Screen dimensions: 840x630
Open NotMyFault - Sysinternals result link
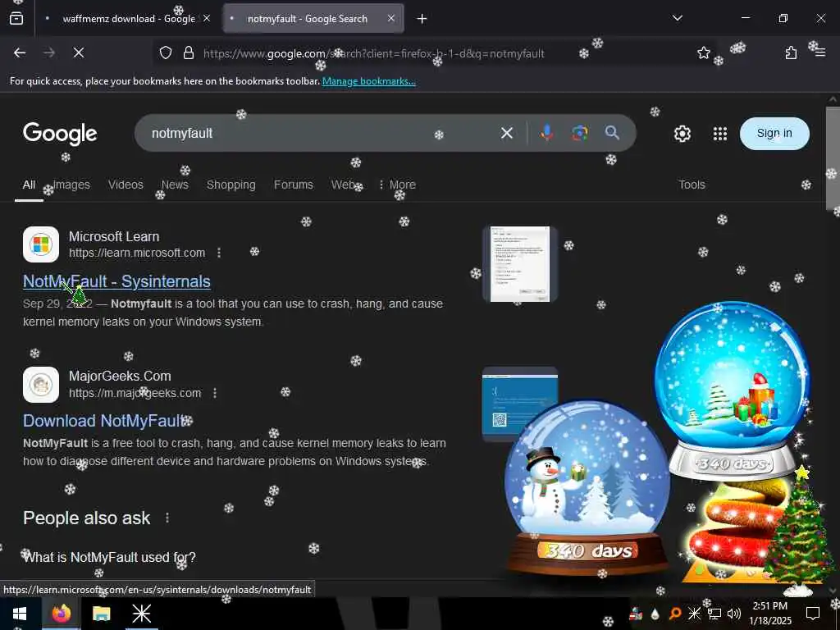click(116, 282)
